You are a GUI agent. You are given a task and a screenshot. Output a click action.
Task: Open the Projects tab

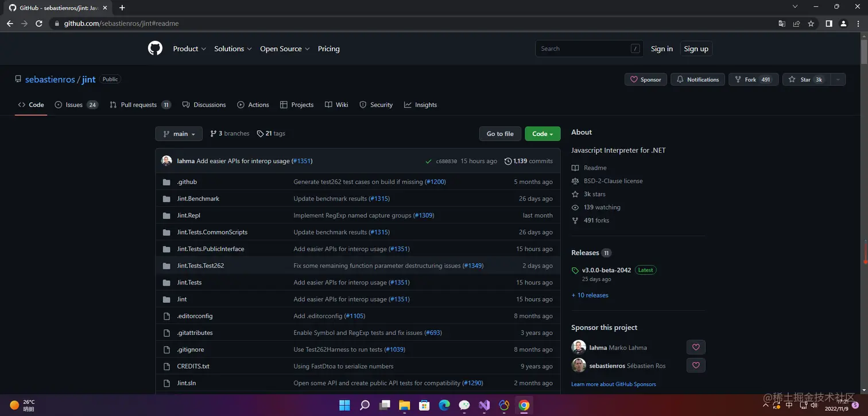click(297, 105)
